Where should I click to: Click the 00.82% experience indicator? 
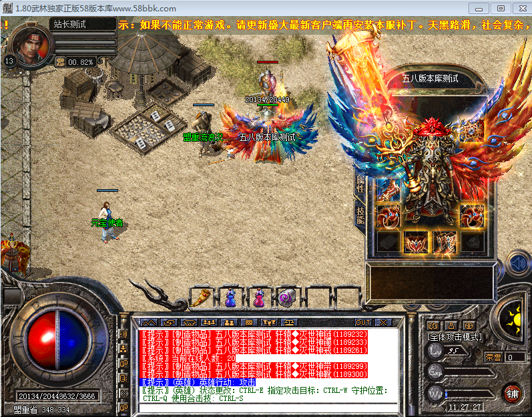coord(80,62)
